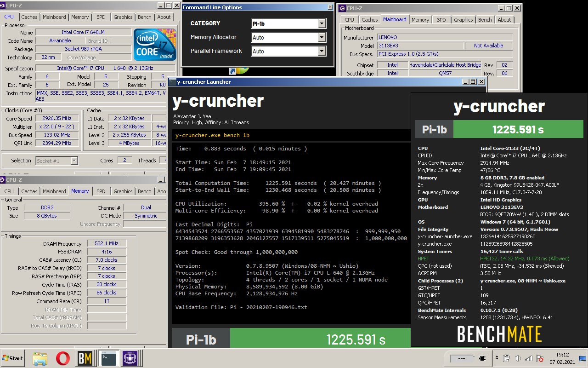Show hidden tray icons arrow

(x=497, y=358)
